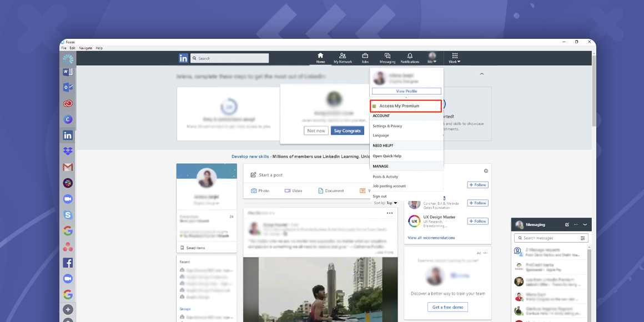Open My Network in the navigation bar
The image size is (644, 322).
pyautogui.click(x=343, y=58)
